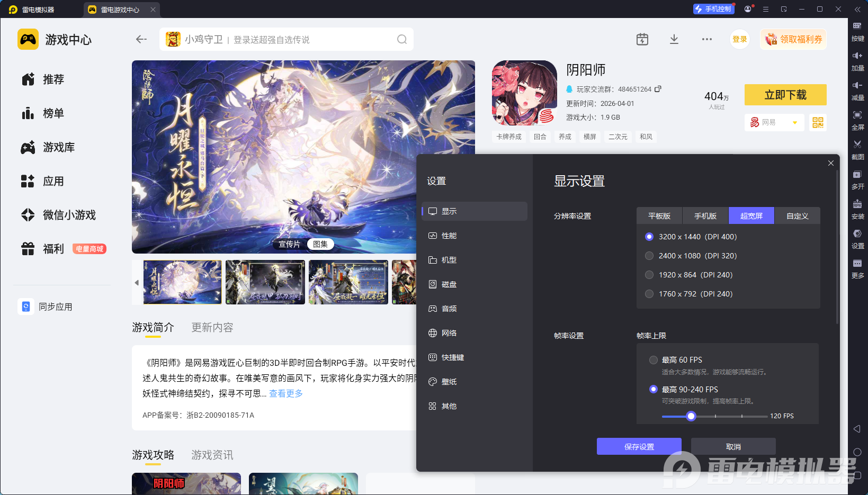Open the 应用 apps section

point(43,181)
